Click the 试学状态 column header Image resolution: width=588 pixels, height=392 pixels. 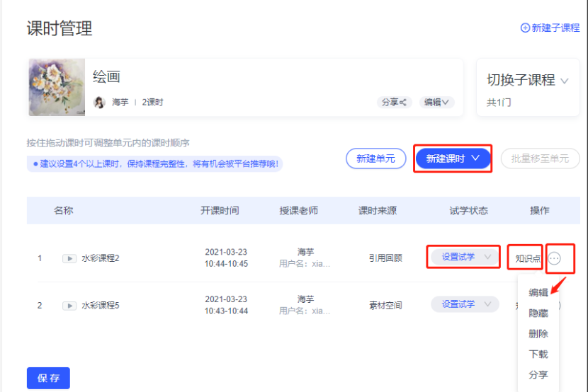coord(468,210)
